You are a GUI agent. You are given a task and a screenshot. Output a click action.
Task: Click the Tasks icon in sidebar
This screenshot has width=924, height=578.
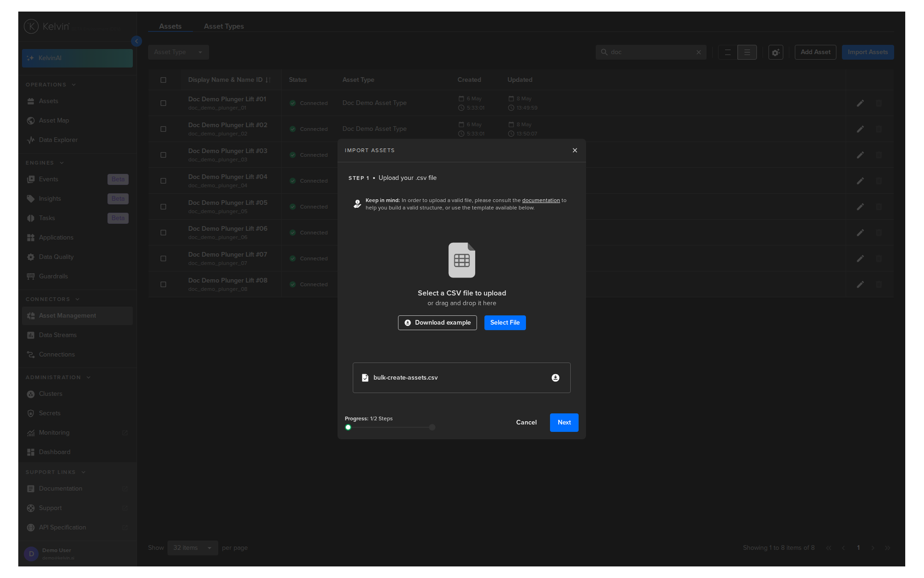(31, 218)
